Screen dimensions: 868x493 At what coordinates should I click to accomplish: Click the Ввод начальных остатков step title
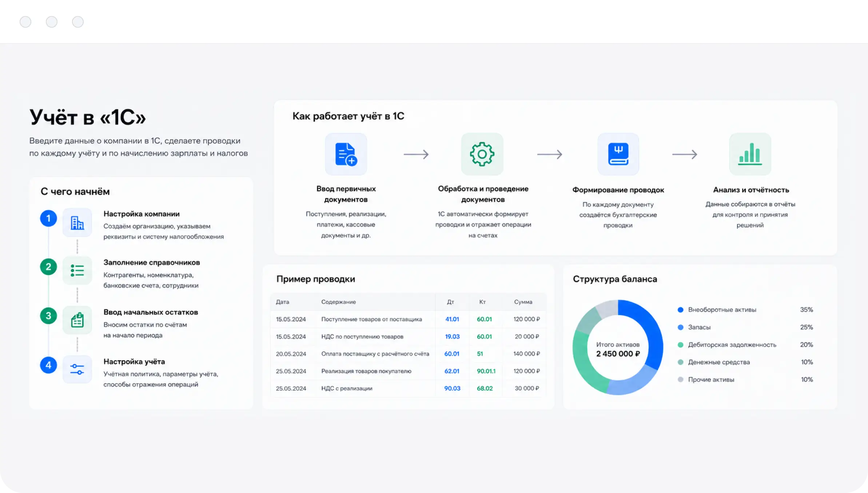pyautogui.click(x=151, y=312)
